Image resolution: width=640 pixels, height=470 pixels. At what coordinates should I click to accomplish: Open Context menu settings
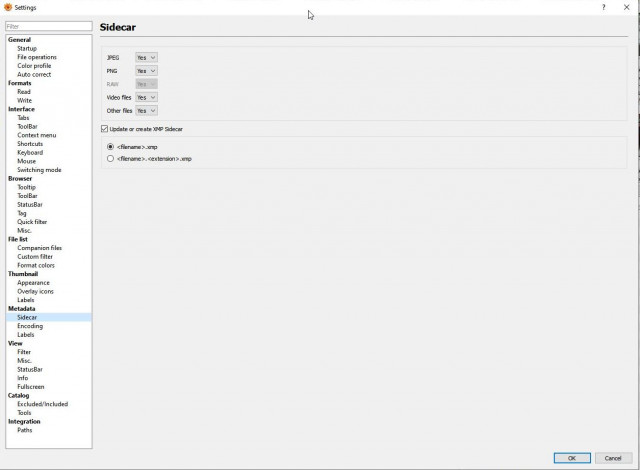click(37, 135)
